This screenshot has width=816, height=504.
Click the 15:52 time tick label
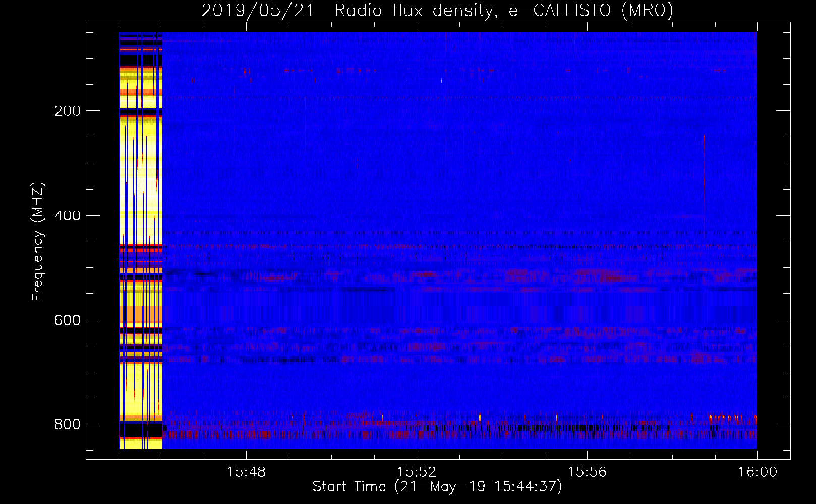point(417,472)
